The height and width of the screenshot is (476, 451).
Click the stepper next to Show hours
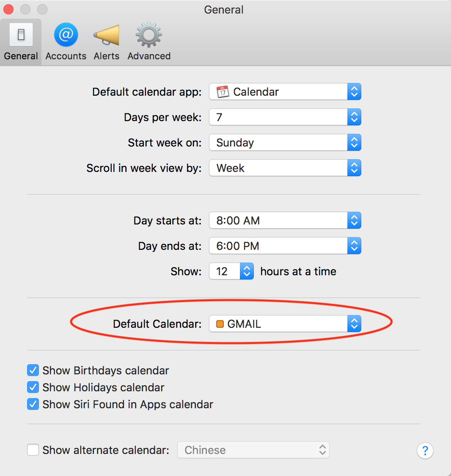247,271
